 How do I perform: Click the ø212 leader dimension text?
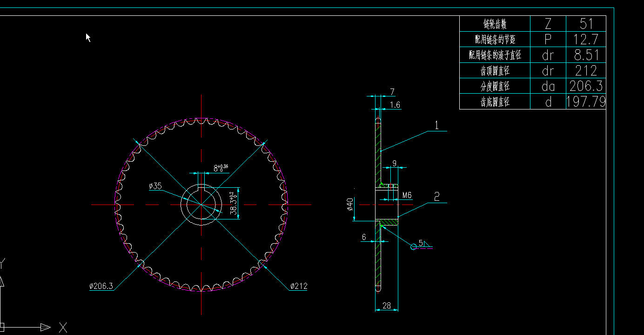click(298, 286)
